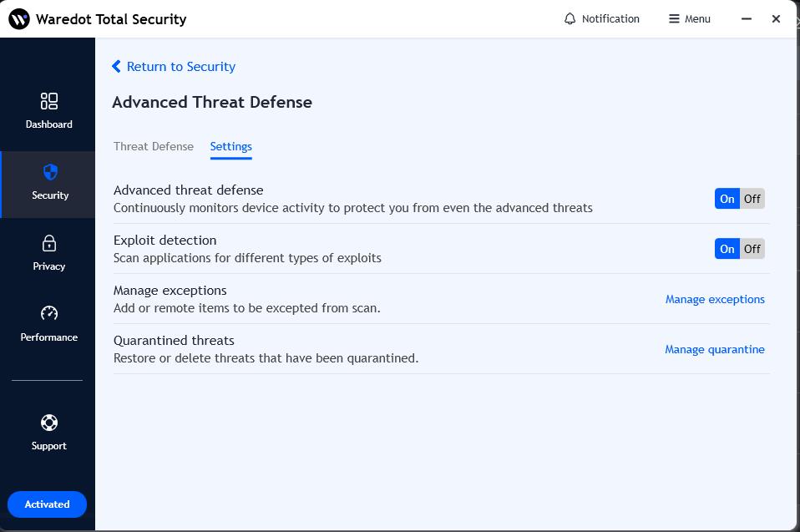Click the Manage exceptions link
Screen dimensions: 800x532
(x=715, y=299)
